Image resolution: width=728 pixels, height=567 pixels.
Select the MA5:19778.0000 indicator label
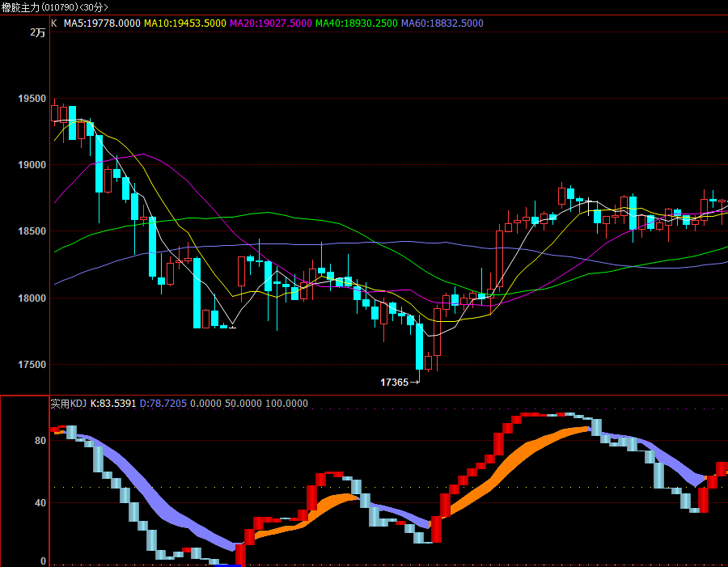click(x=102, y=23)
